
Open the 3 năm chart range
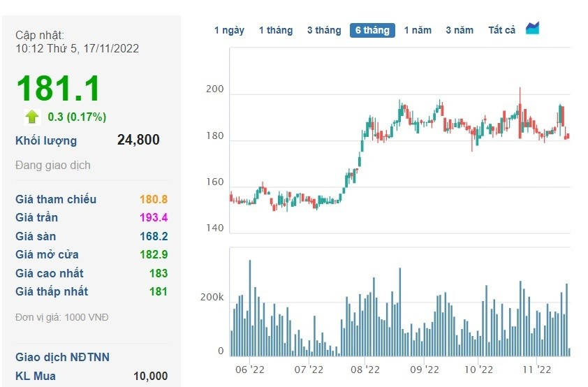[x=460, y=30]
